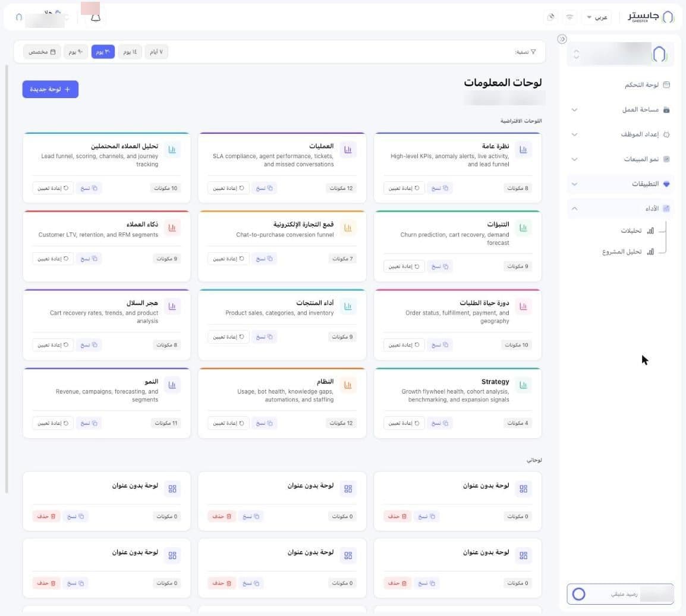Click نسخ on the Strategy card

point(440,423)
